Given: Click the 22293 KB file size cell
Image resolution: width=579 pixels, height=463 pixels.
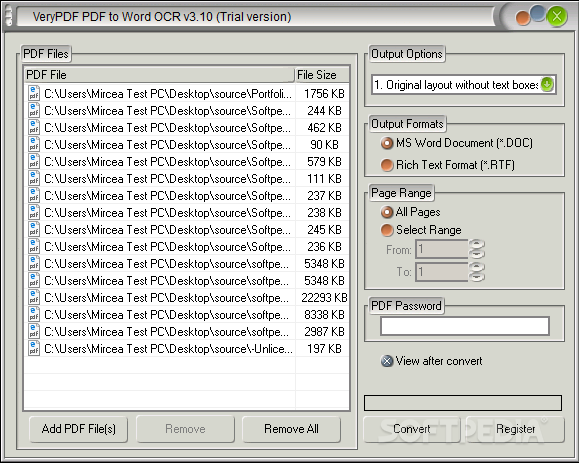Looking at the screenshot, I should (324, 298).
